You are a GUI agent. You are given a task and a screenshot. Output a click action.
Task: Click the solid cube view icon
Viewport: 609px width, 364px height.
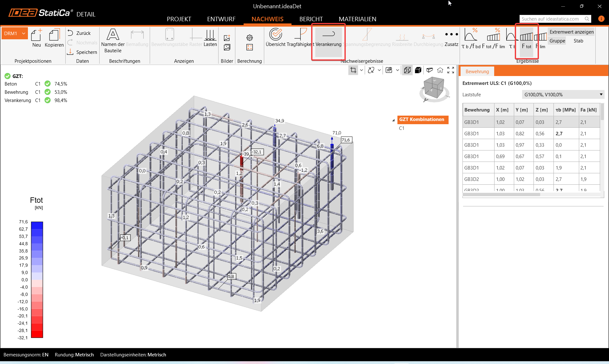[418, 70]
